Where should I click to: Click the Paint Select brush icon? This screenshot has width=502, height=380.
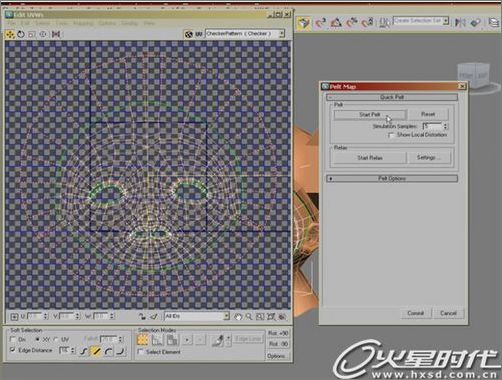[218, 340]
